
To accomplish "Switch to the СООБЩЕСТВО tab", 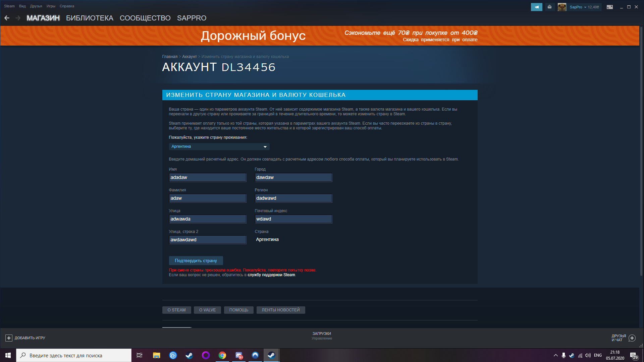I will [145, 18].
